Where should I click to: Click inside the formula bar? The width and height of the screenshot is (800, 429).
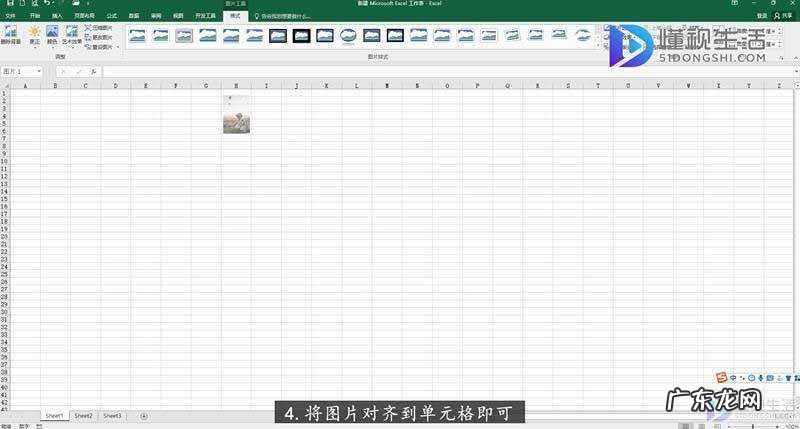tap(449, 71)
